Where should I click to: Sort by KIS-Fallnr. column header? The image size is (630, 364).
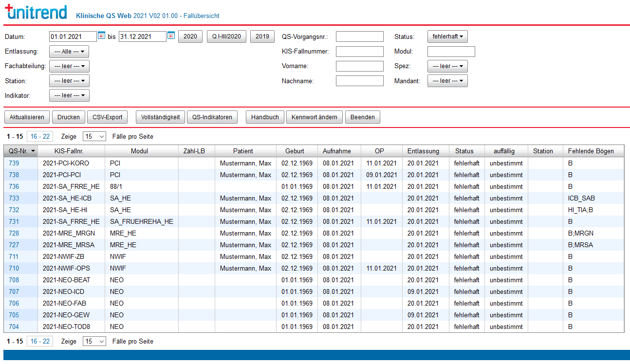(72, 151)
